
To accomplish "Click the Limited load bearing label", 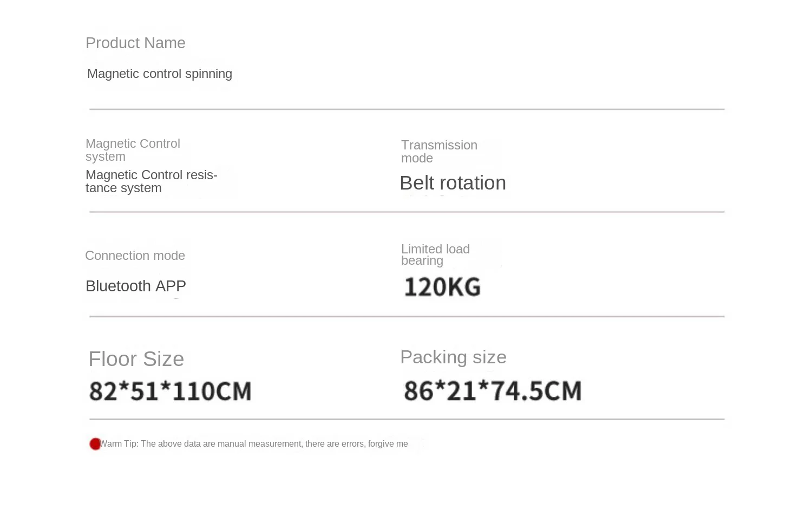I will (435, 254).
